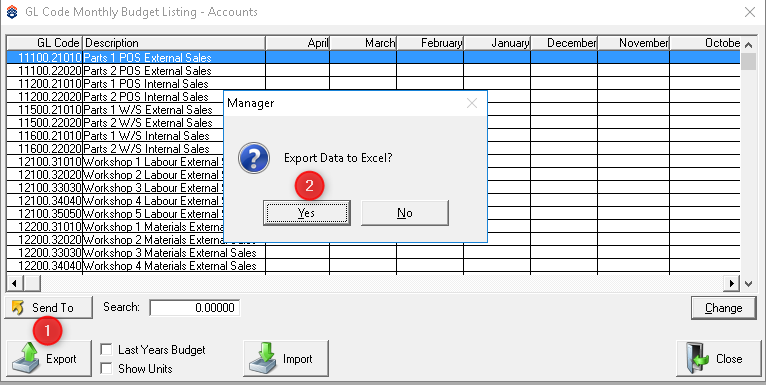Select GL code 11500.21010
Image resolution: width=766 pixels, height=385 pixels.
[x=49, y=109]
